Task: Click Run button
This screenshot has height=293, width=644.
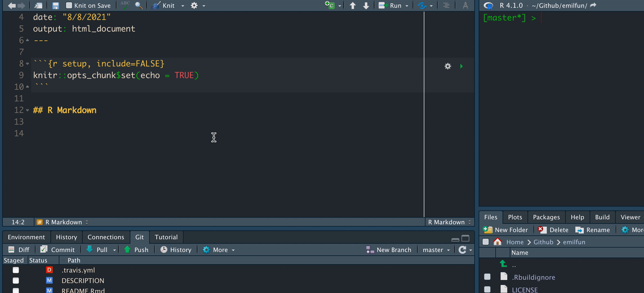Action: [390, 6]
